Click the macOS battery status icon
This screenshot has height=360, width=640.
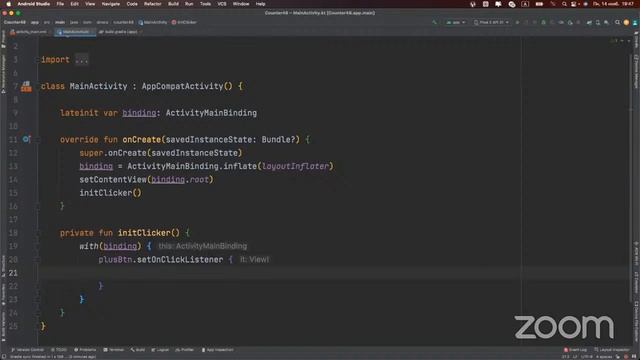(x=539, y=4)
